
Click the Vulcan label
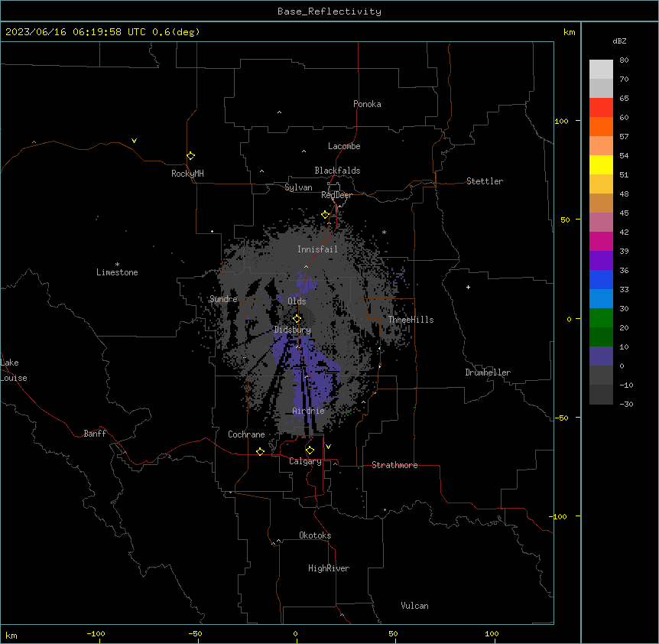[414, 606]
